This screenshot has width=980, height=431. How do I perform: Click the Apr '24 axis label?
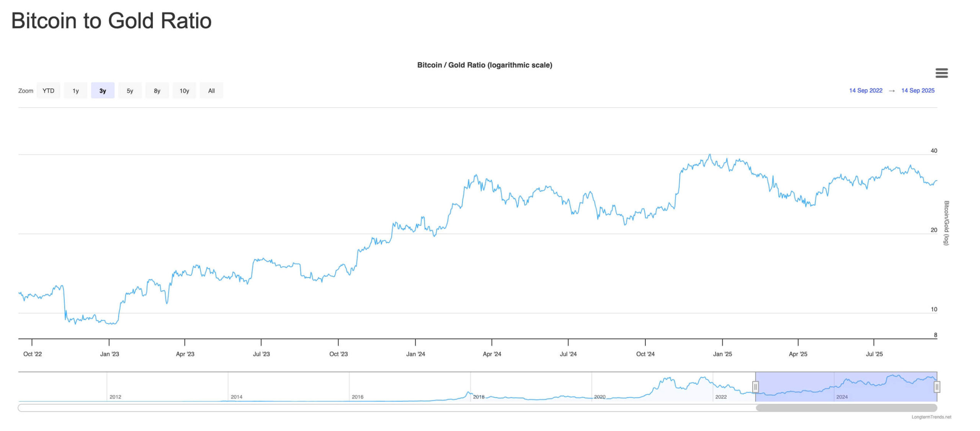pyautogui.click(x=492, y=354)
